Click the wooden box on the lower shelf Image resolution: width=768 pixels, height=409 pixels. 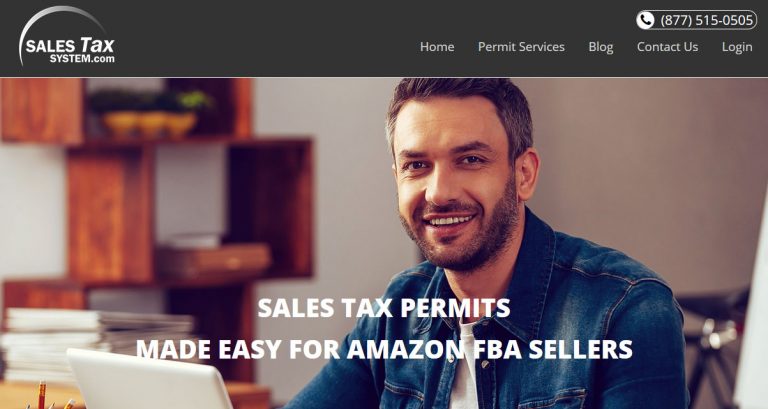click(x=213, y=259)
